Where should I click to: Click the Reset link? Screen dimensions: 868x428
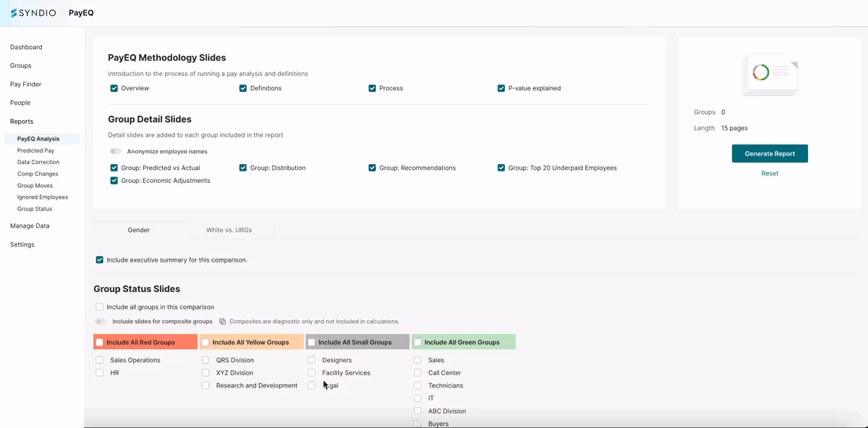coord(770,174)
